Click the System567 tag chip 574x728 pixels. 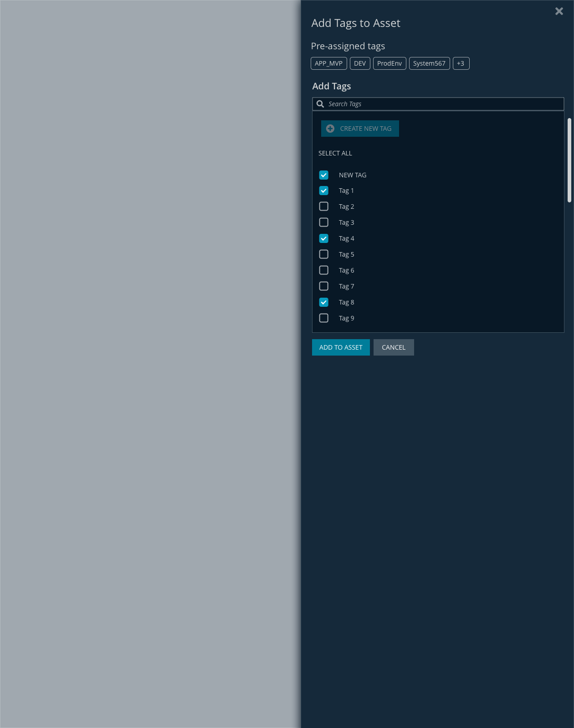pos(429,63)
